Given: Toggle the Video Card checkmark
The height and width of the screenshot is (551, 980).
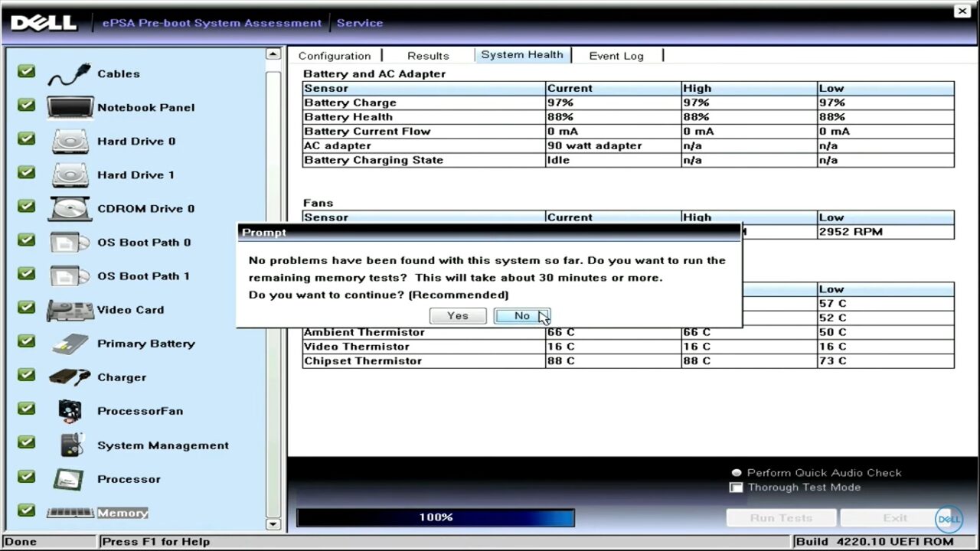Looking at the screenshot, I should pyautogui.click(x=27, y=307).
